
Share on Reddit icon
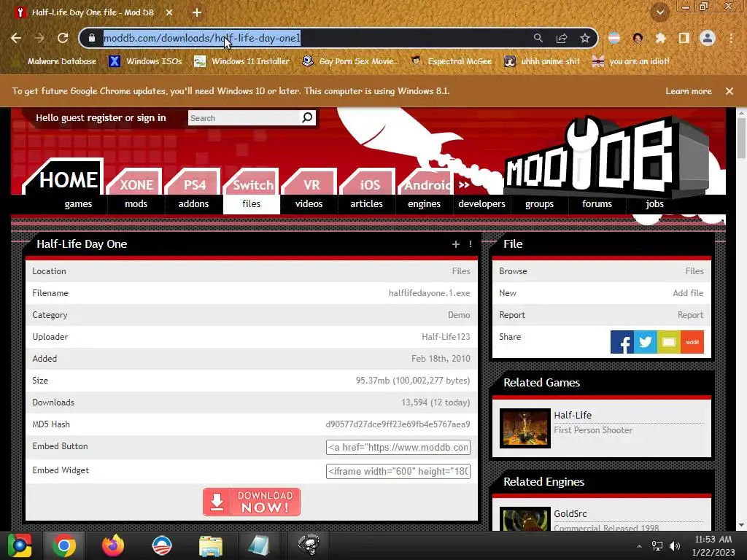point(692,342)
